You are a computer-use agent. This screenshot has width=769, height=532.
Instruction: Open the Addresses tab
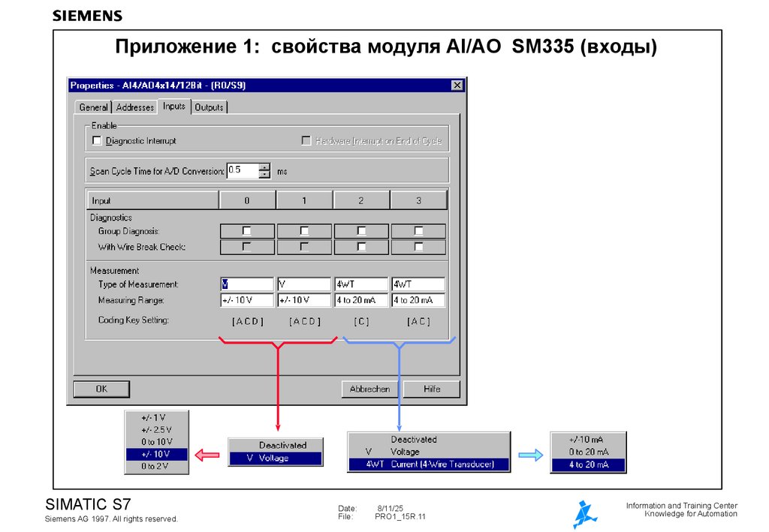(x=134, y=107)
